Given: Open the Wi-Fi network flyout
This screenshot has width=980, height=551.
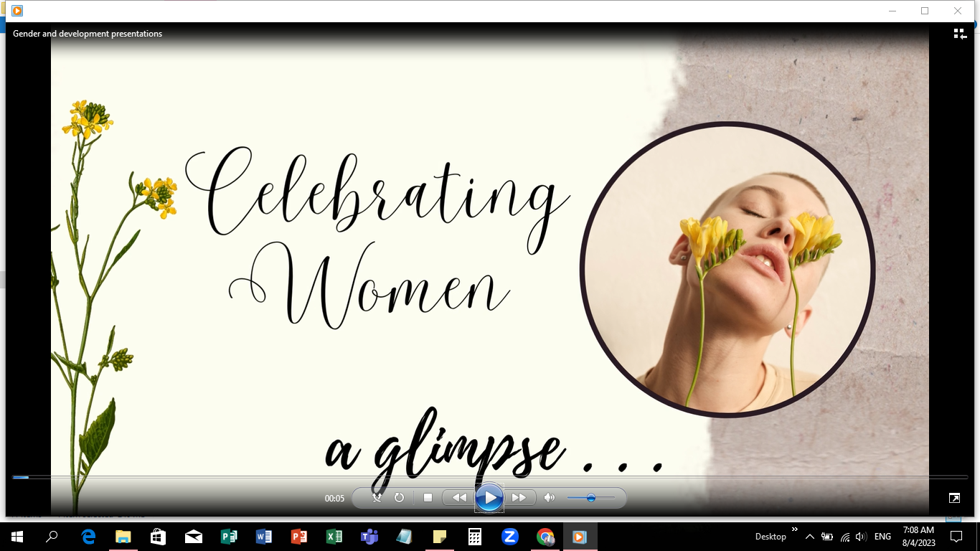Looking at the screenshot, I should [x=845, y=537].
